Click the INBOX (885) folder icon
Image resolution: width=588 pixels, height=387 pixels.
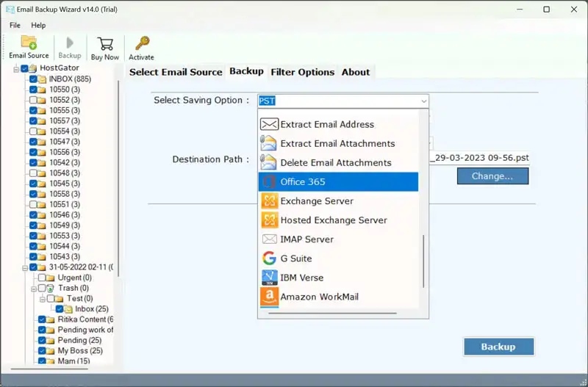pyautogui.click(x=42, y=79)
